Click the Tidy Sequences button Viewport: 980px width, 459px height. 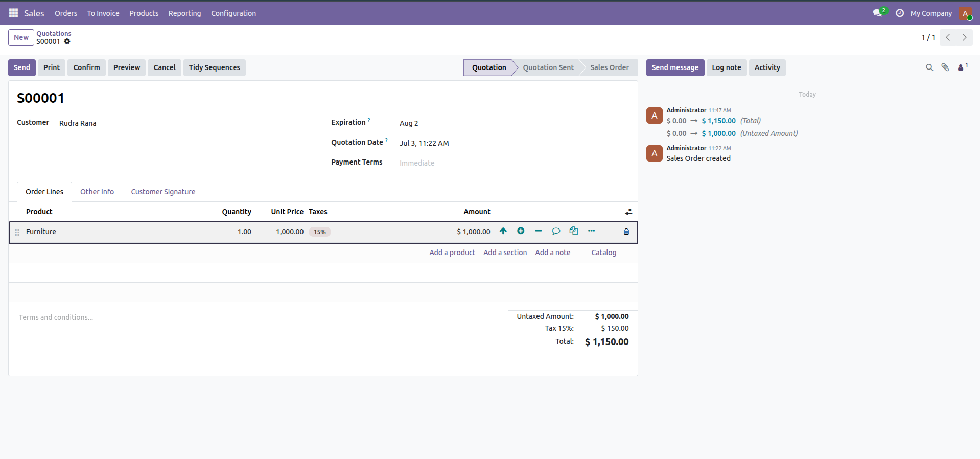click(x=214, y=67)
